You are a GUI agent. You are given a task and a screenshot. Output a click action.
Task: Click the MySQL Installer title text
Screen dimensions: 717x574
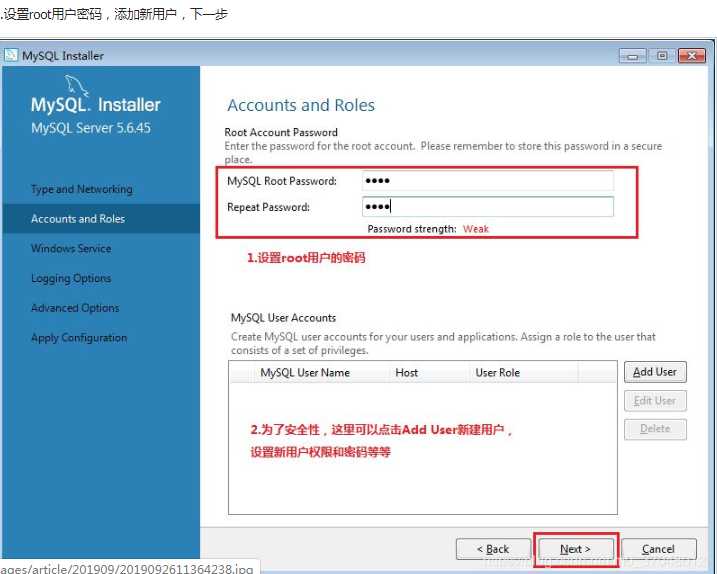63,56
